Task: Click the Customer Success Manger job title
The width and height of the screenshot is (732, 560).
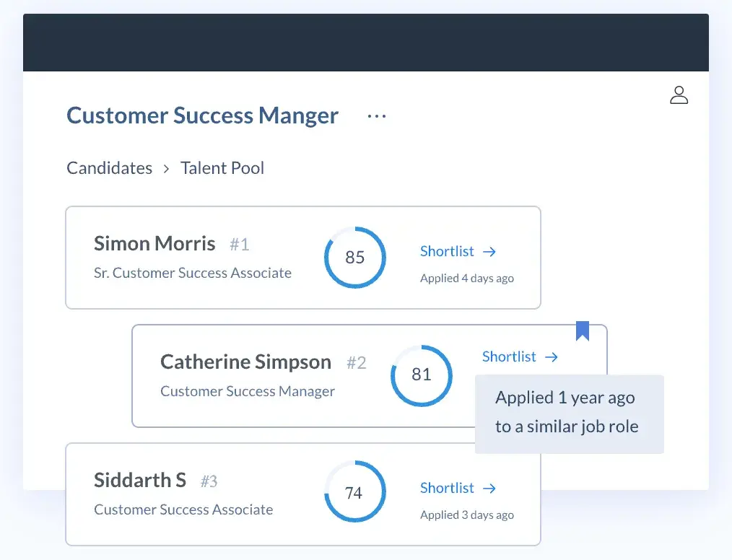Action: [202, 115]
